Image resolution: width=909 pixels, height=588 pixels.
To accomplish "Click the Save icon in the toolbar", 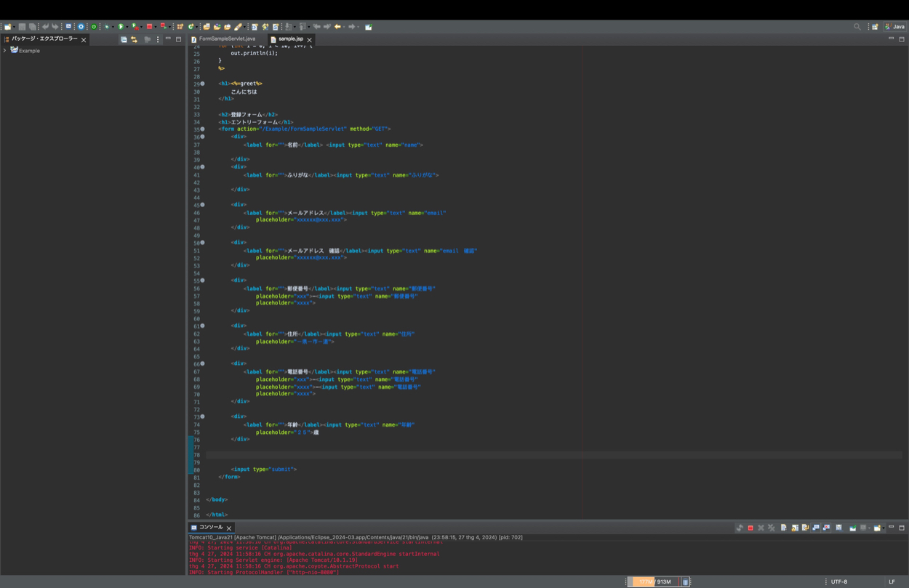I will (x=22, y=27).
